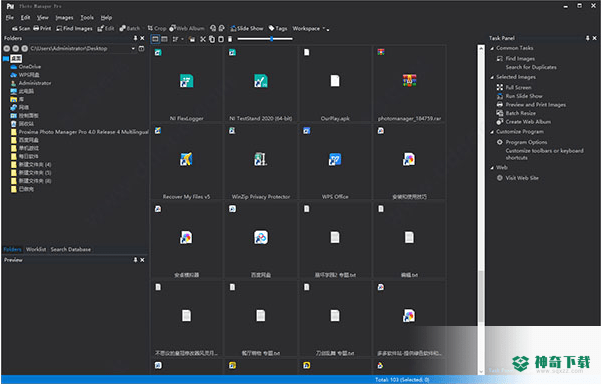The width and height of the screenshot is (602, 385).
Task: Open the Edit menu
Action: (25, 18)
